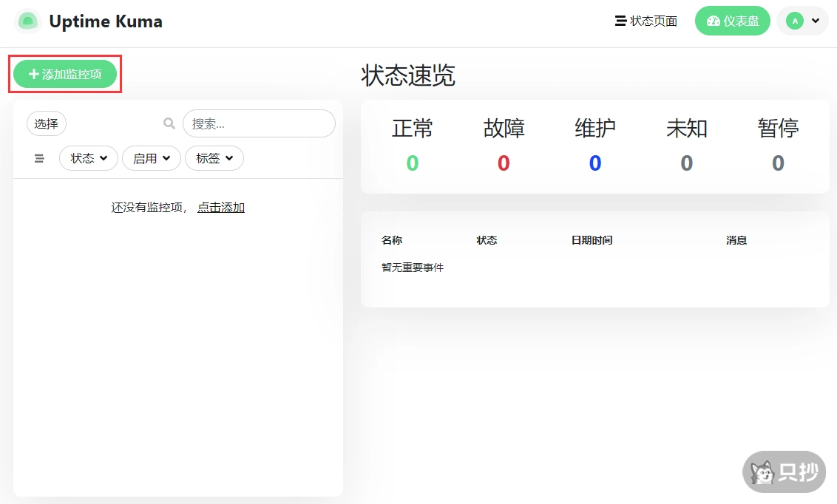Click the 仪表盘 dashboard icon button
Image resolution: width=837 pixels, height=504 pixels.
[711, 21]
